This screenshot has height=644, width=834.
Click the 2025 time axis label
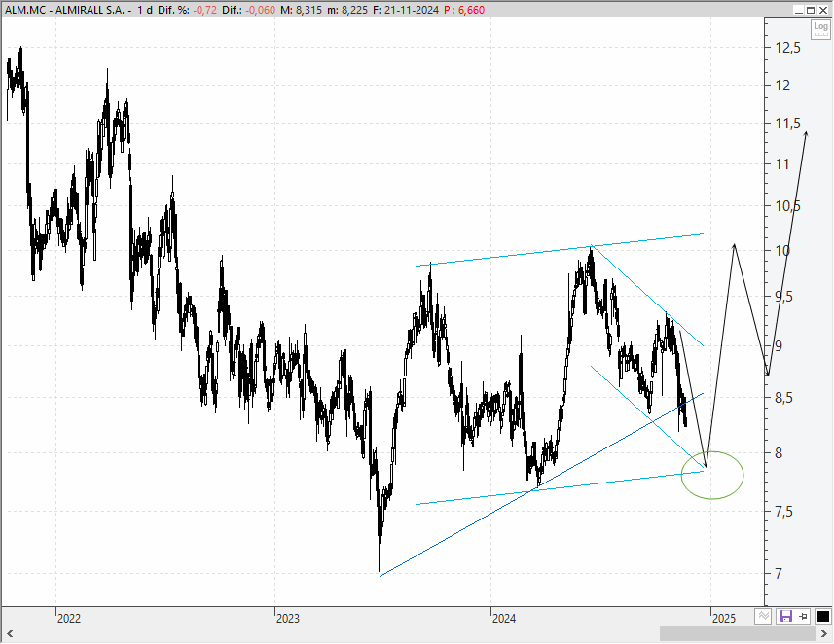tap(724, 619)
